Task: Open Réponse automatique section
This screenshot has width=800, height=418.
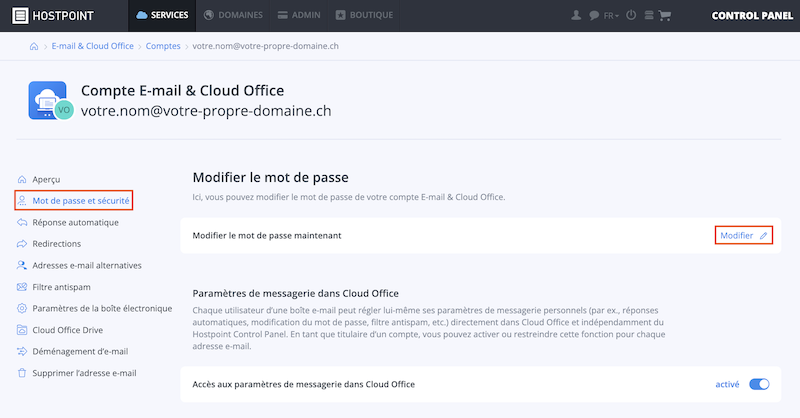Action: (x=75, y=222)
